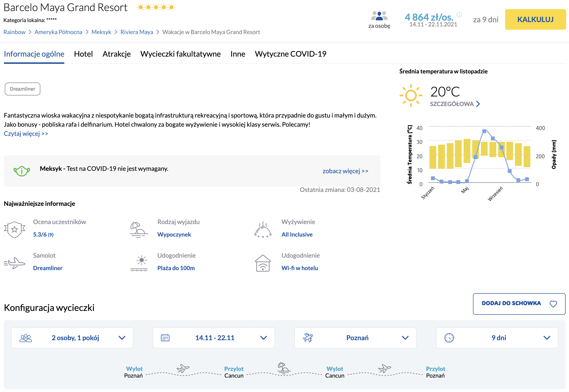The image size is (569, 392).
Task: Follow the 'zobacz więcej >>' link
Action: [345, 171]
